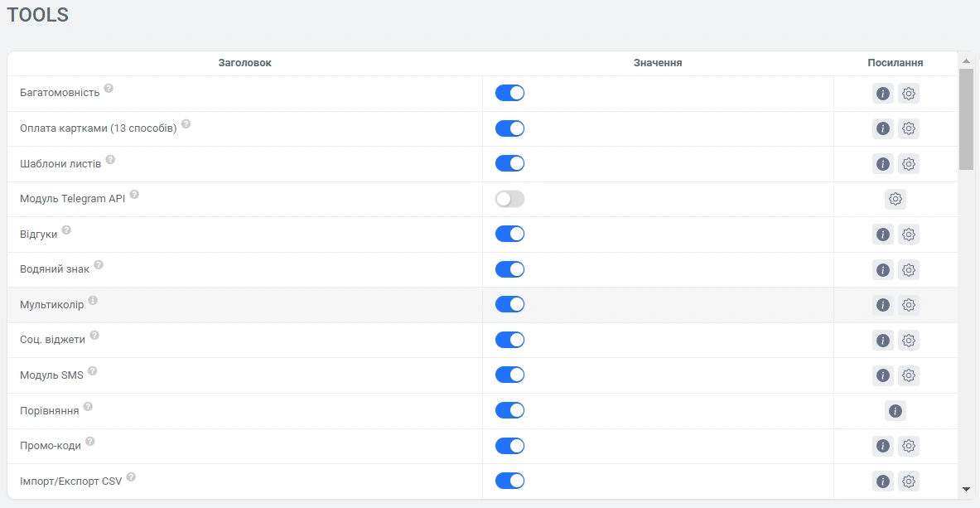Click info icon in Порівняння row
Screen dimensions: 980x508
[x=896, y=411]
